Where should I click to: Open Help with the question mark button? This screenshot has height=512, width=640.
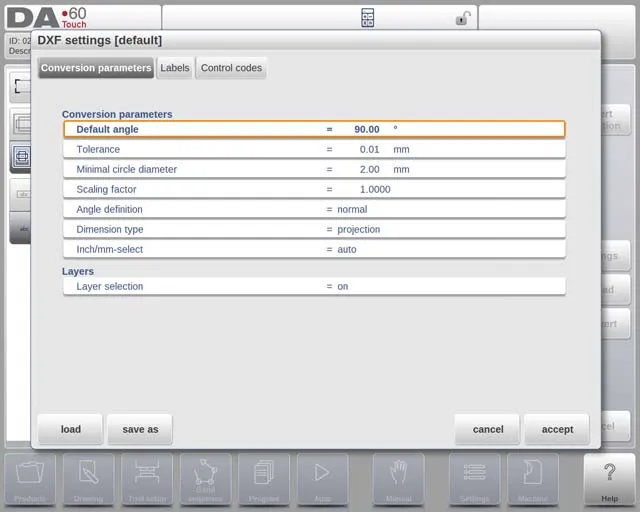click(x=609, y=478)
